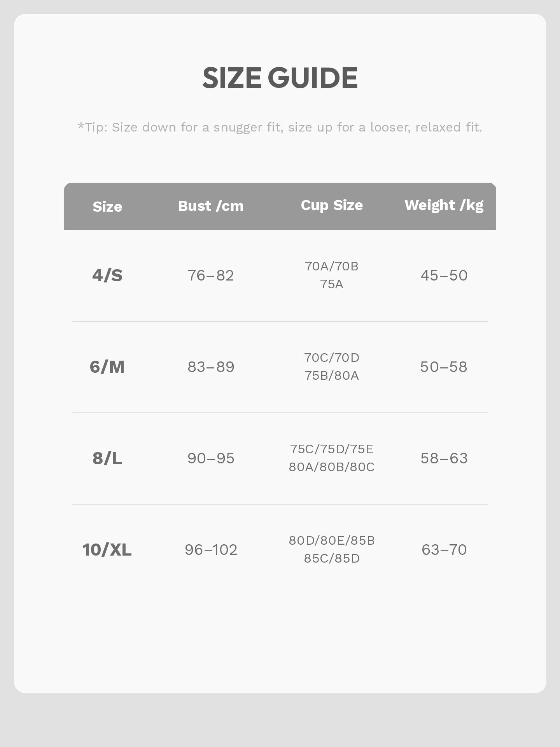The image size is (560, 747).
Task: Click the 63–70 weight value
Action: [x=444, y=550]
